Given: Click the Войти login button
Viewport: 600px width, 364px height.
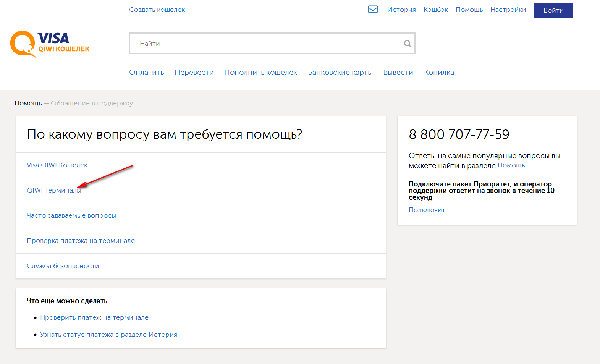Looking at the screenshot, I should [553, 10].
